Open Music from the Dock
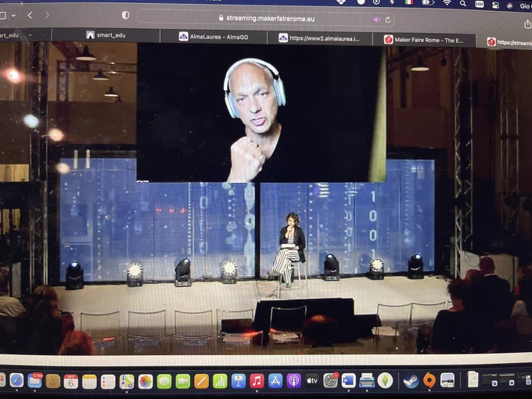Image resolution: width=532 pixels, height=399 pixels. click(257, 381)
